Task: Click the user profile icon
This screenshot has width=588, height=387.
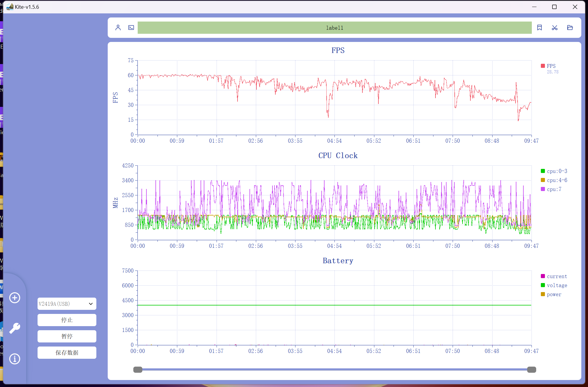Action: click(x=118, y=28)
